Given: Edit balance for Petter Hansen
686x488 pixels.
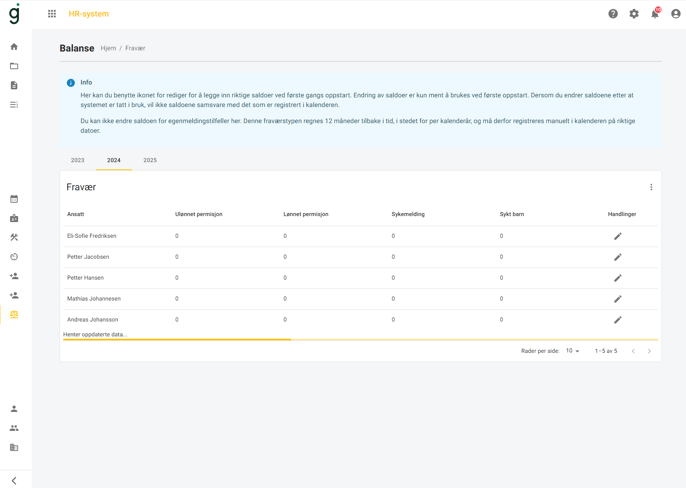Looking at the screenshot, I should 618,278.
